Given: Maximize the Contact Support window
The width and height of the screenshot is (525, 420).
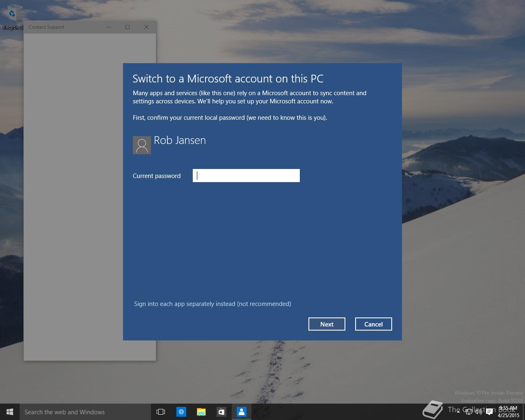Looking at the screenshot, I should point(128,27).
